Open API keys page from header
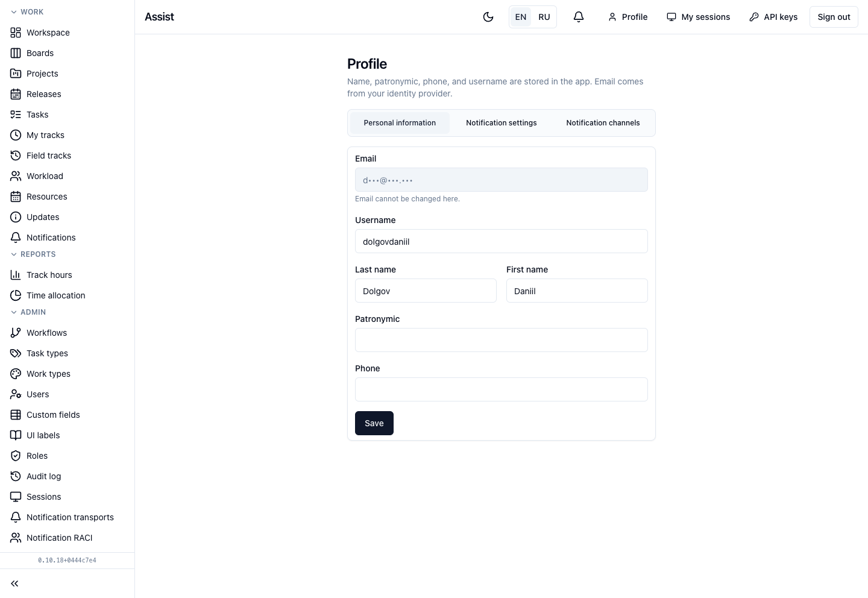The image size is (868, 598). pyautogui.click(x=773, y=17)
